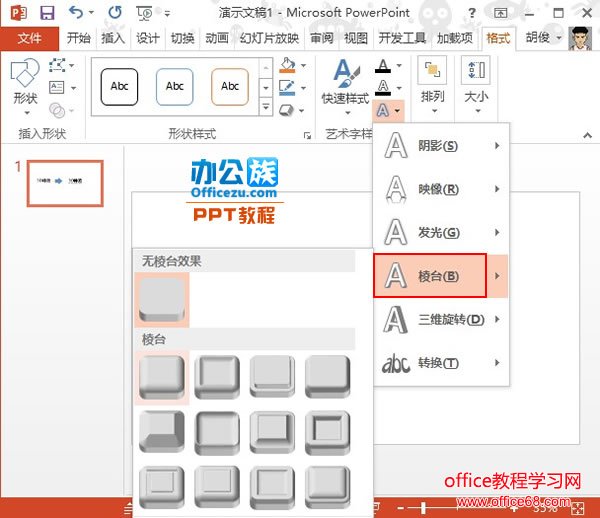
Task: Open Text Fill dropdown arrow
Action: [399, 66]
